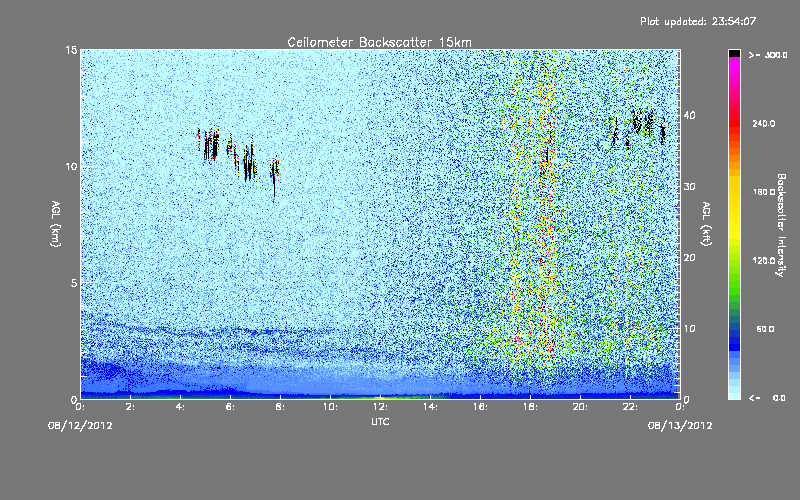This screenshot has height=500, width=800.
Task: Select the 'UTC' axis label
Action: click(380, 421)
